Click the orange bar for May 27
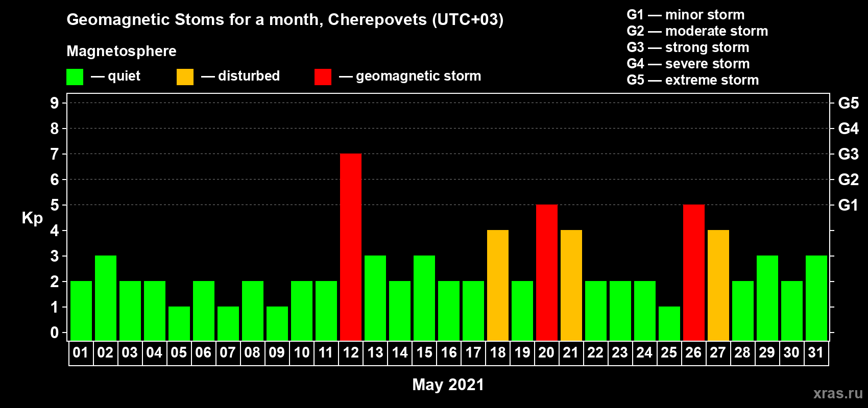 (x=718, y=285)
